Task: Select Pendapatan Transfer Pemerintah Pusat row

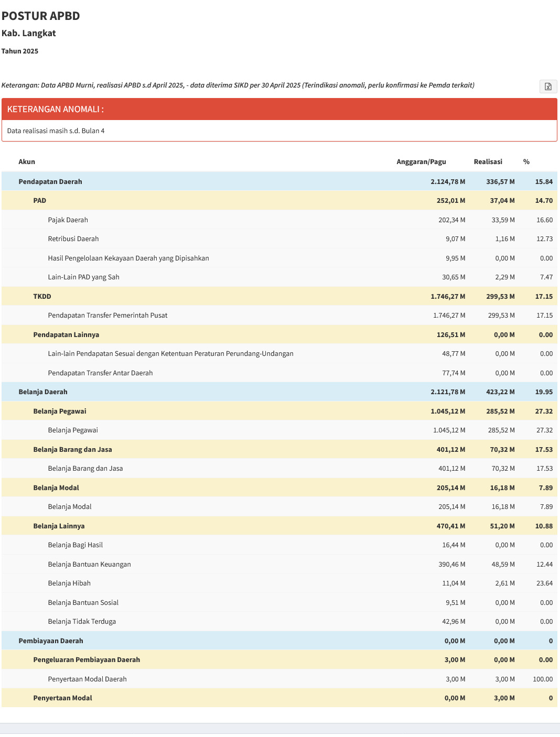Action: [x=279, y=316]
